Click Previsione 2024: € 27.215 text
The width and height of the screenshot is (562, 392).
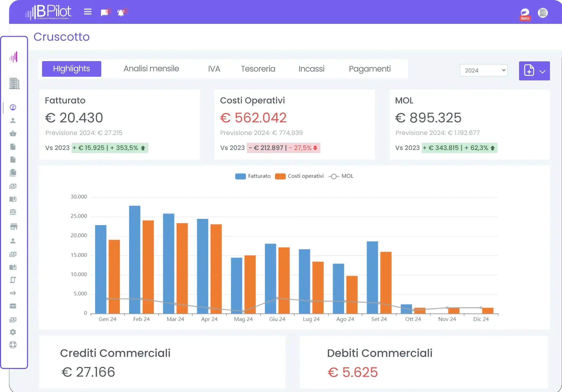(x=84, y=133)
